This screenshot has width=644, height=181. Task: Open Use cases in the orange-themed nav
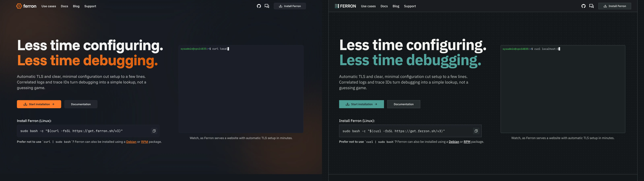point(49,6)
